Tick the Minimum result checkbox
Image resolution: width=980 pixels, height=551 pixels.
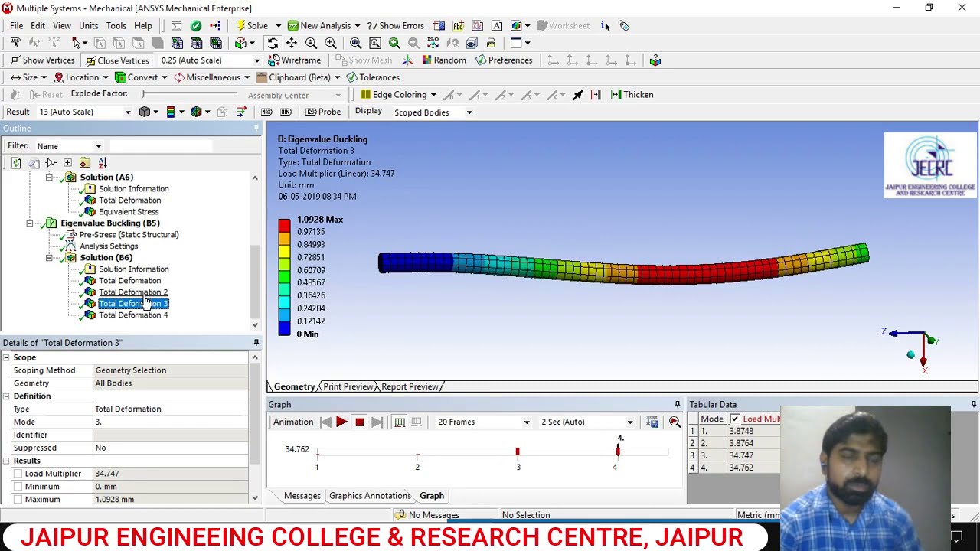coord(18,487)
